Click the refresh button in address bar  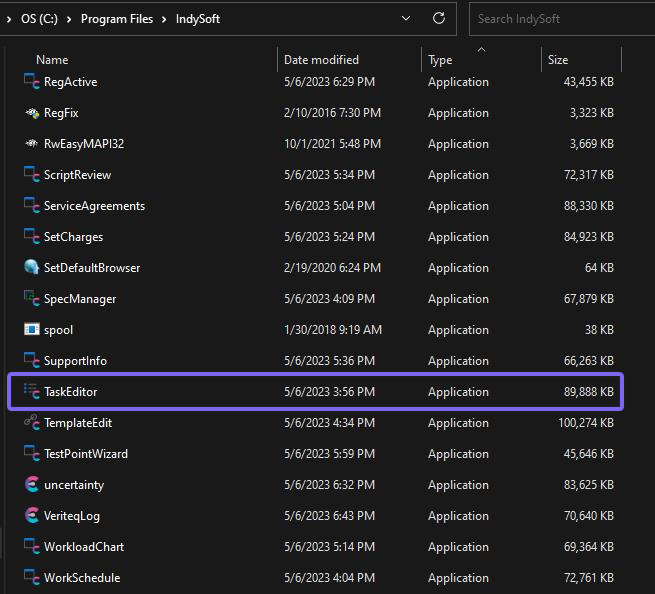click(438, 18)
